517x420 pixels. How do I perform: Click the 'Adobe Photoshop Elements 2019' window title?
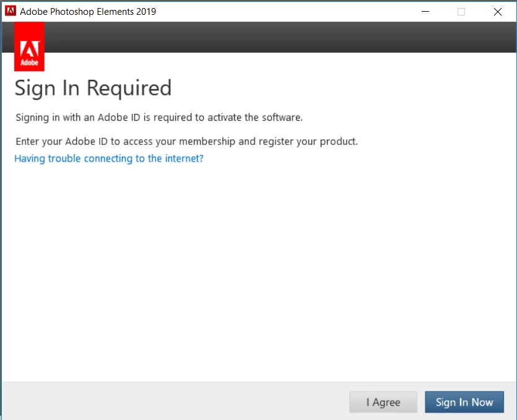[x=88, y=12]
